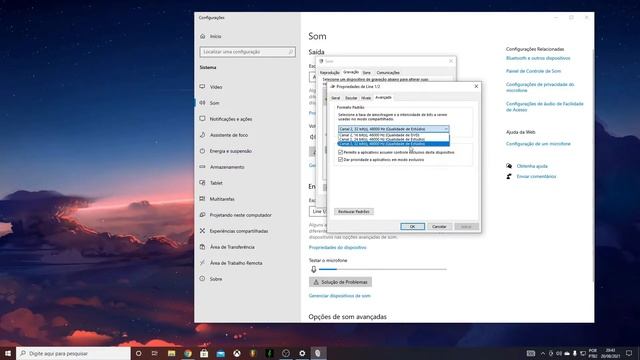Select the 16 bit(s) 48000 Hz DVD quality option
640x360 pixels.
[x=393, y=135]
